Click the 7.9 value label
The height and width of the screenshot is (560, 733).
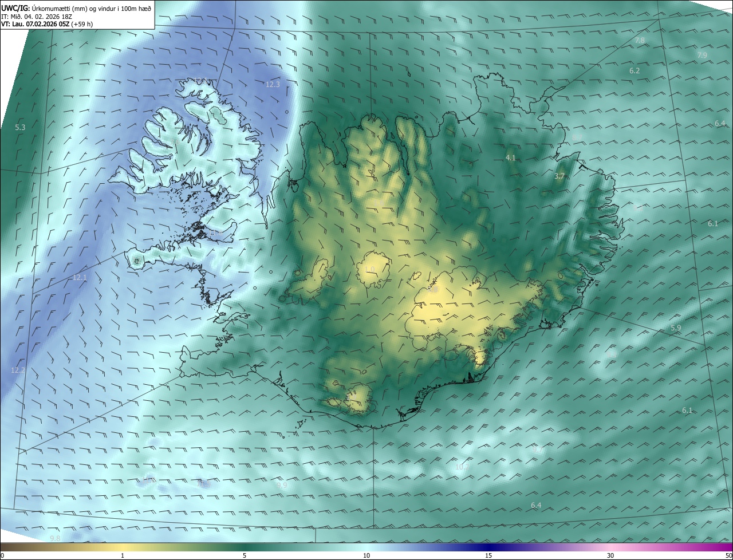pyautogui.click(x=702, y=55)
